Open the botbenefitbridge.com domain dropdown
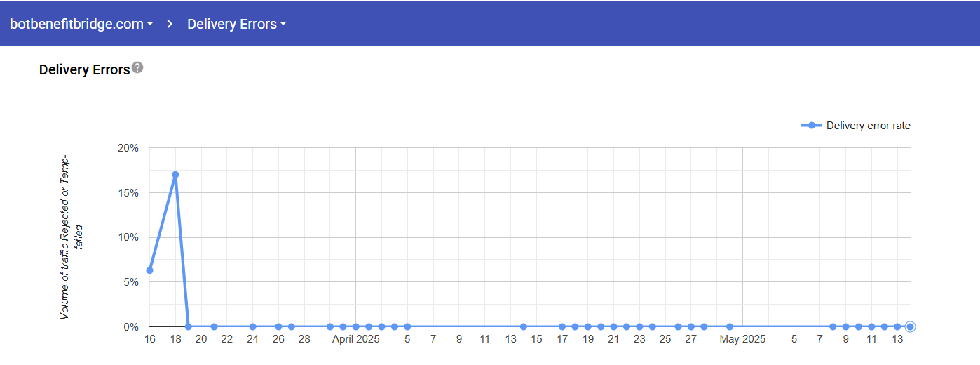 tap(81, 24)
